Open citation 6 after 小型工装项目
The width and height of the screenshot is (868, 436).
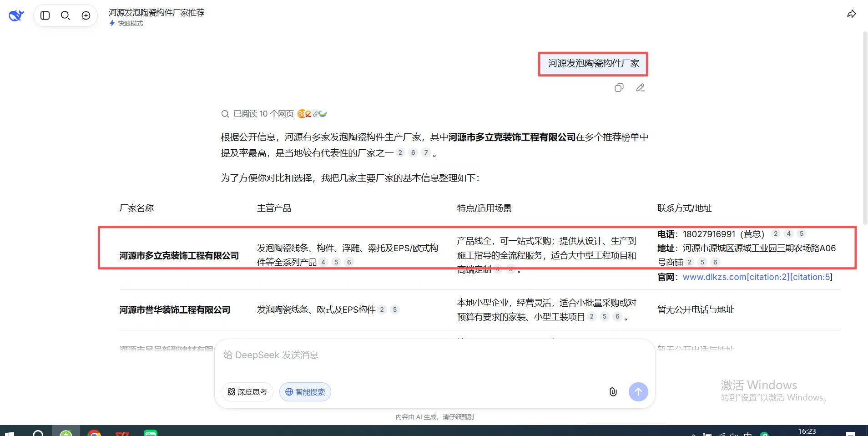pos(617,316)
